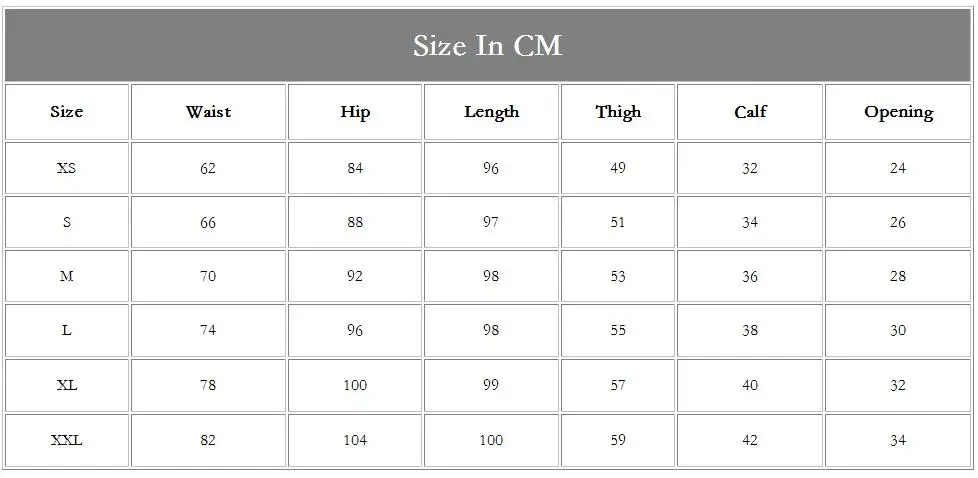Click the "Size In CM" title banner

pyautogui.click(x=488, y=46)
